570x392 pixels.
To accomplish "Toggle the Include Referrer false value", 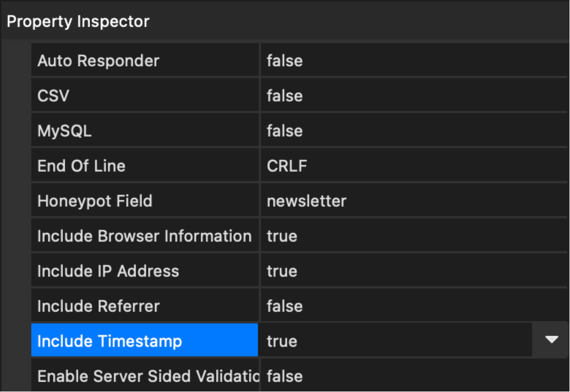I will click(x=285, y=306).
